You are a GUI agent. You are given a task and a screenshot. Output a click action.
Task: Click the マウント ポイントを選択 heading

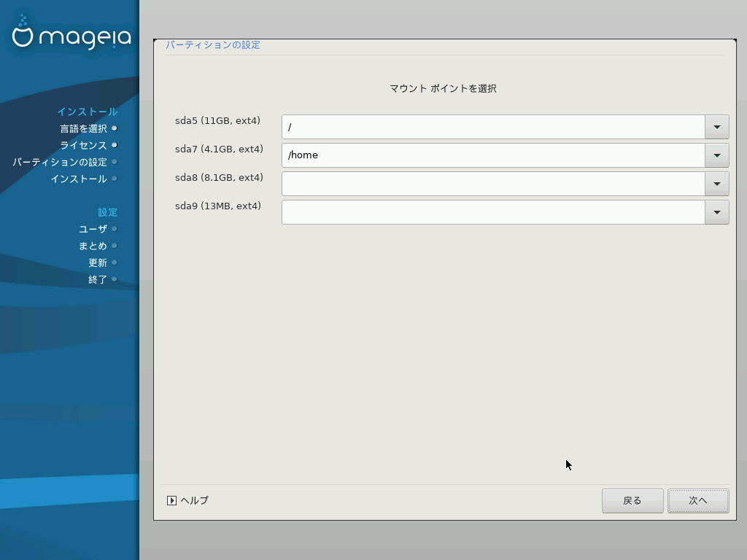(443, 88)
